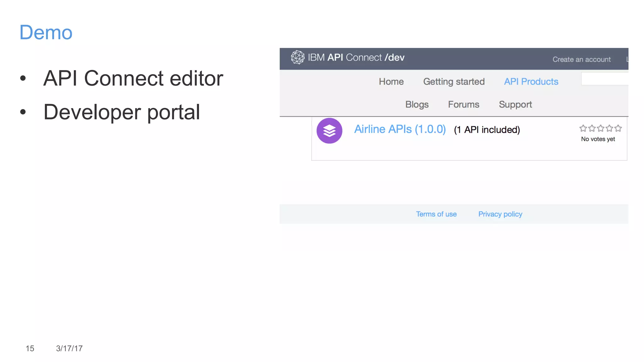Open Privacy policy link
Screen dimensions: 644x362
click(500, 214)
